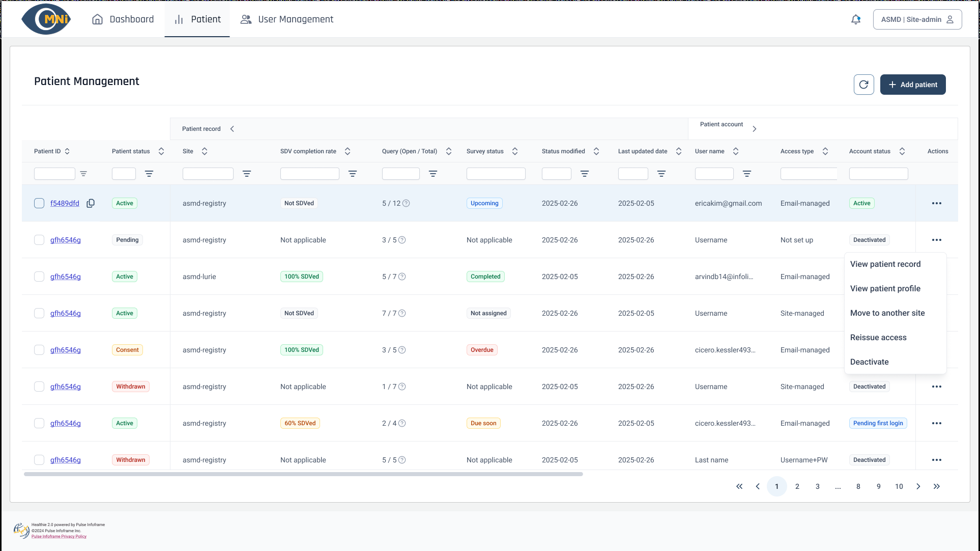This screenshot has height=551, width=980.
Task: Open actions menu for Pending first login row
Action: tap(937, 423)
